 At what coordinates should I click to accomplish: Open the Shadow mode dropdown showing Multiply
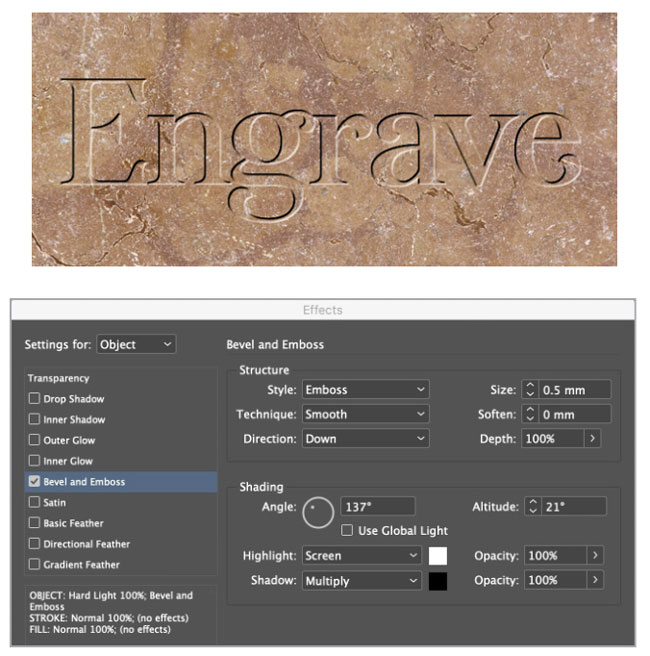click(x=362, y=581)
